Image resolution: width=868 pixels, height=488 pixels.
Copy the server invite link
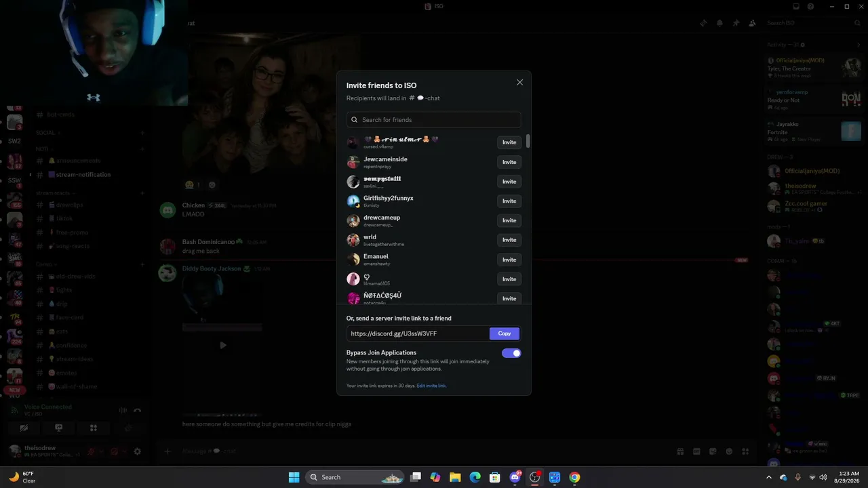pyautogui.click(x=505, y=333)
